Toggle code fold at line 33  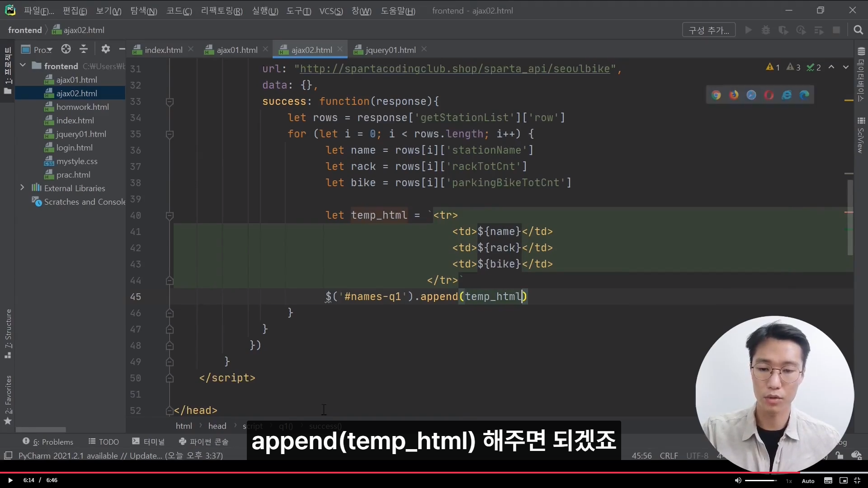pyautogui.click(x=170, y=102)
